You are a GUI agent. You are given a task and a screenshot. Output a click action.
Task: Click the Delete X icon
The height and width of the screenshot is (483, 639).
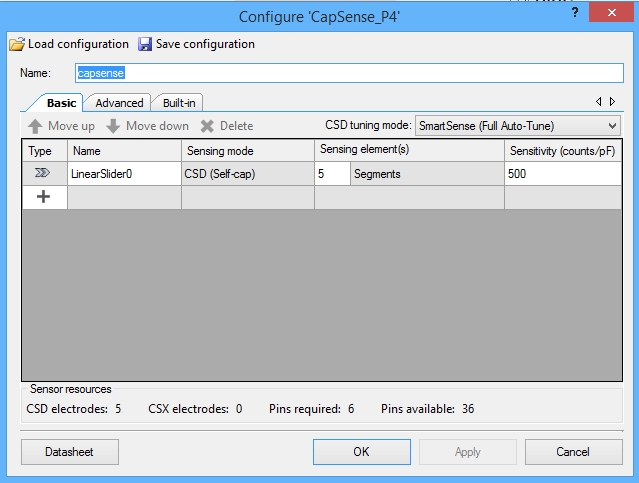(x=207, y=126)
